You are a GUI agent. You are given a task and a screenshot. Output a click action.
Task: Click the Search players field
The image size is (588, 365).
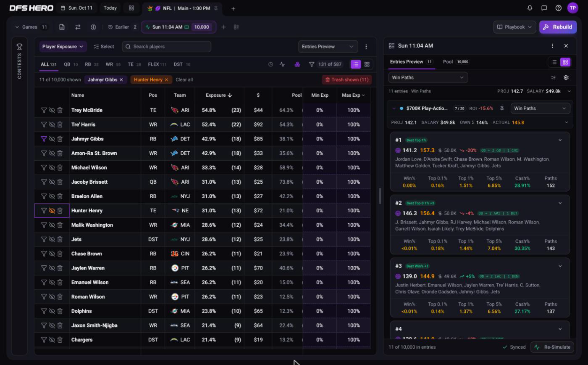[167, 47]
